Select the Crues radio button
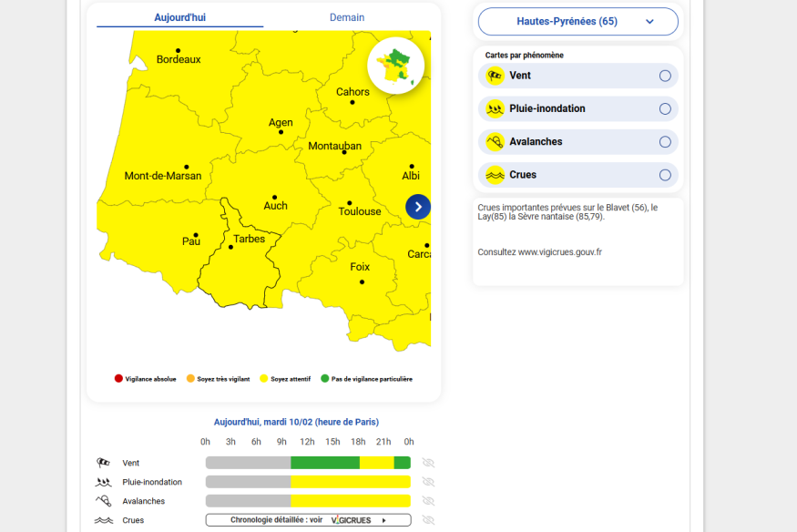Viewport: 797px width, 532px height. coord(665,174)
